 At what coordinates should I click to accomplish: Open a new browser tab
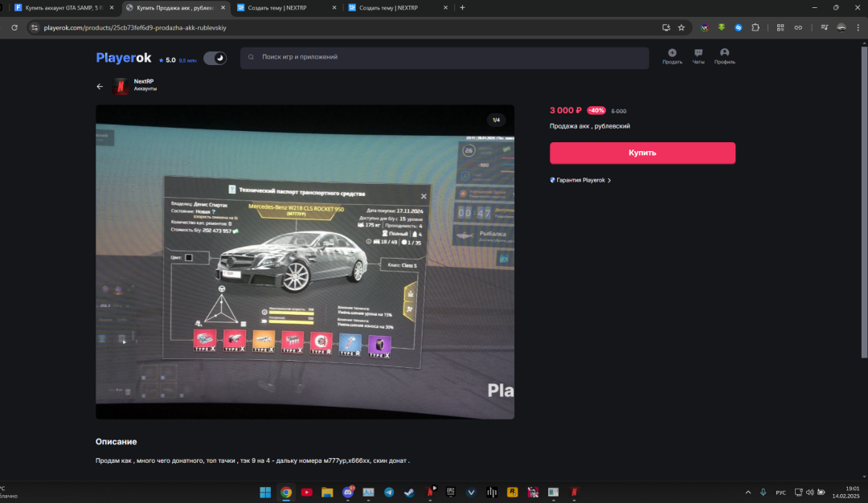click(462, 8)
